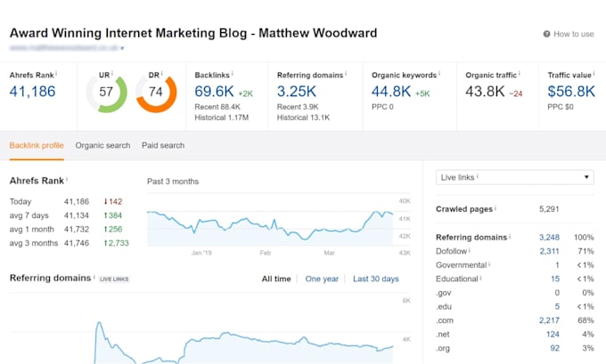Open the .com count 2,217 link
This screenshot has width=606, height=364.
[x=549, y=320]
